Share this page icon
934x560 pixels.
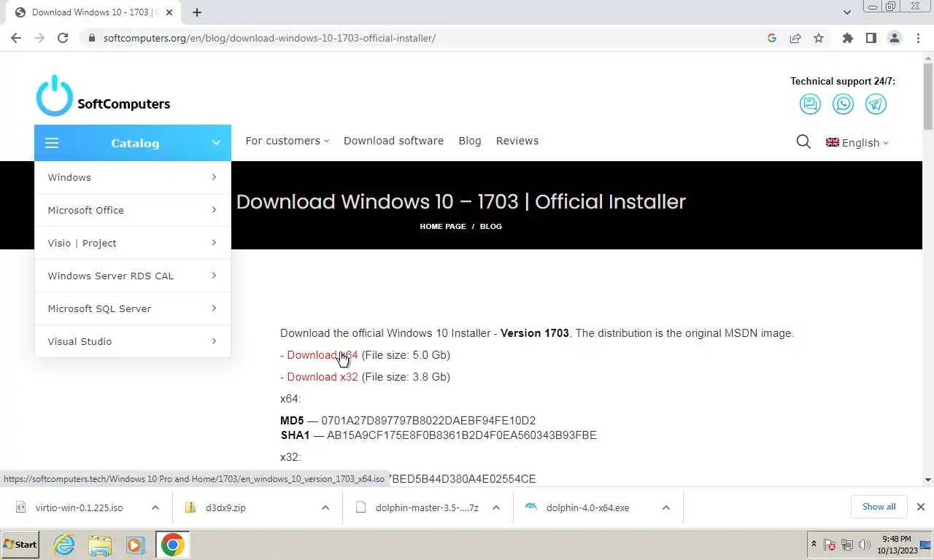(x=795, y=38)
